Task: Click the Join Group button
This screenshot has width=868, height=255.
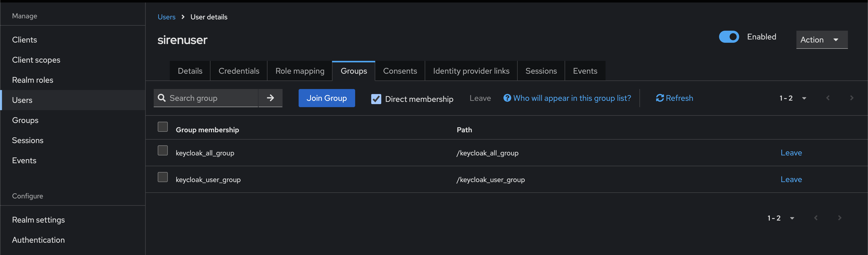Action: [327, 98]
